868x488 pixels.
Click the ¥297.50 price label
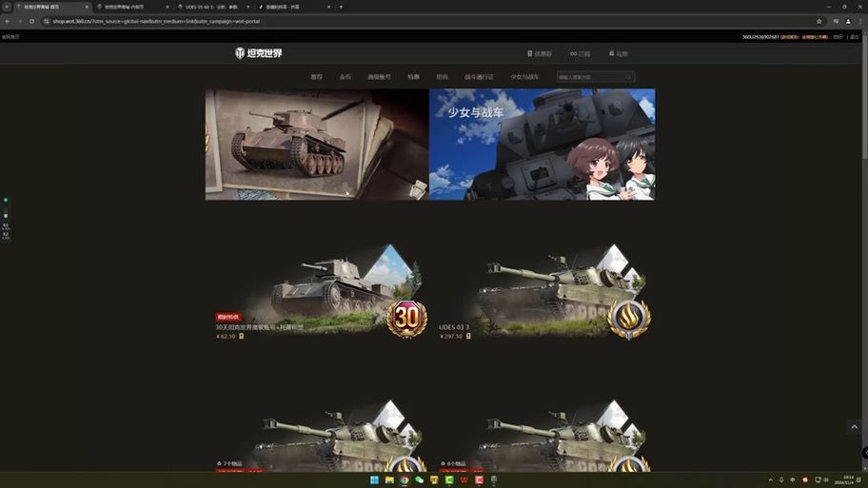(451, 336)
